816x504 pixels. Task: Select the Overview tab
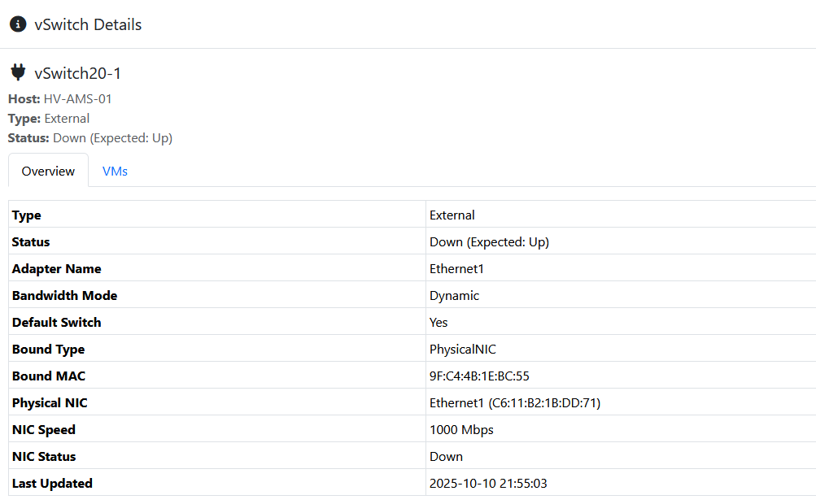(x=48, y=172)
